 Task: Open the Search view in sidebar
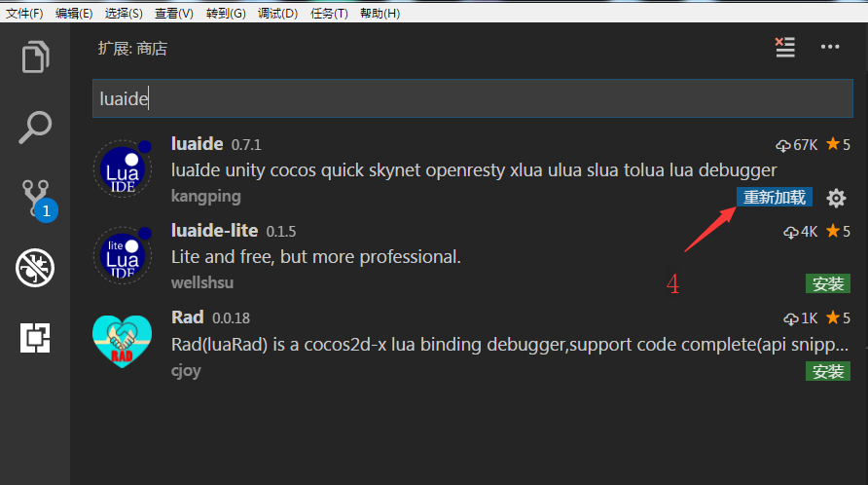35,128
